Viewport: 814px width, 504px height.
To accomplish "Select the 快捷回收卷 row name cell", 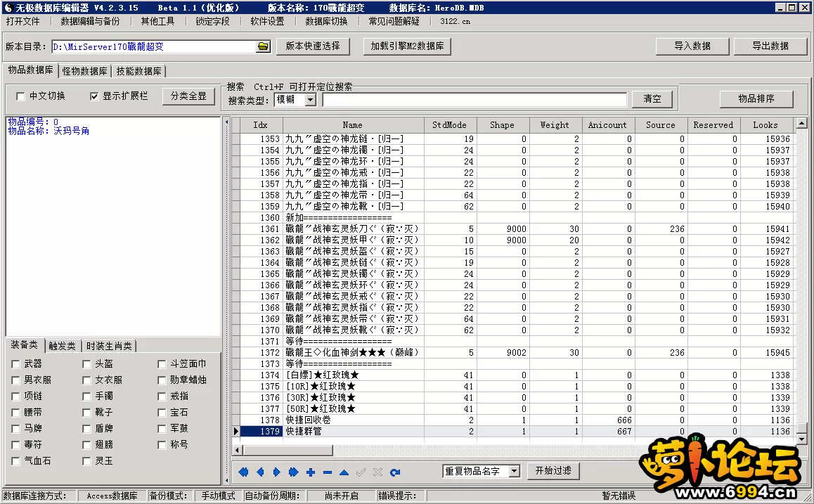I will (353, 420).
